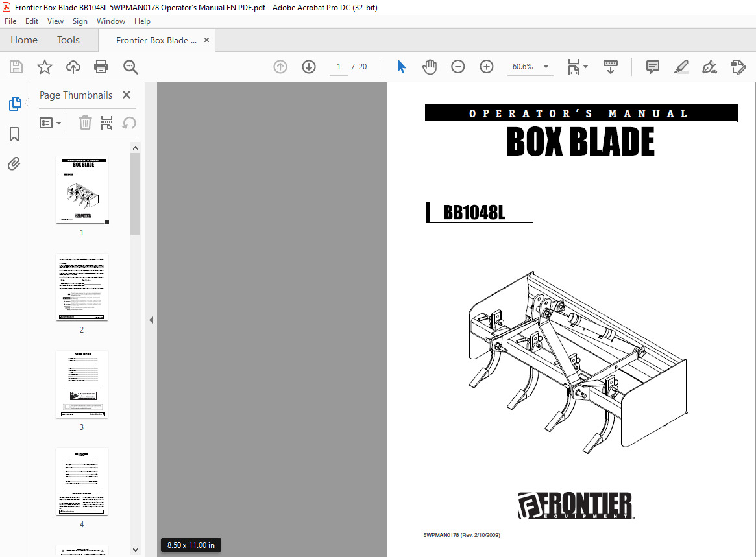Select the page 3 thumbnail
The image size is (756, 557).
coord(82,385)
